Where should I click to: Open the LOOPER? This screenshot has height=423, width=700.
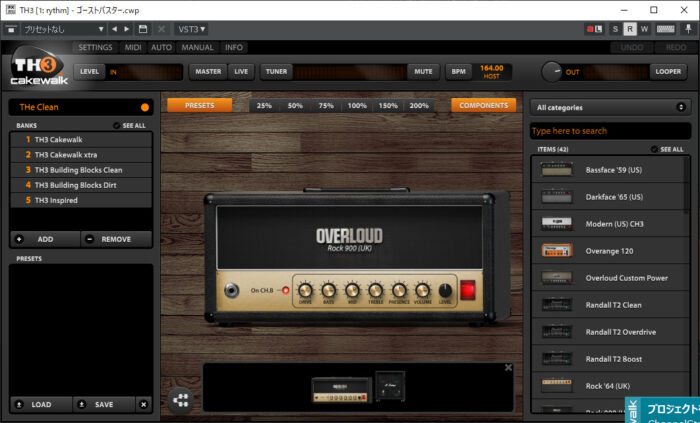point(668,72)
